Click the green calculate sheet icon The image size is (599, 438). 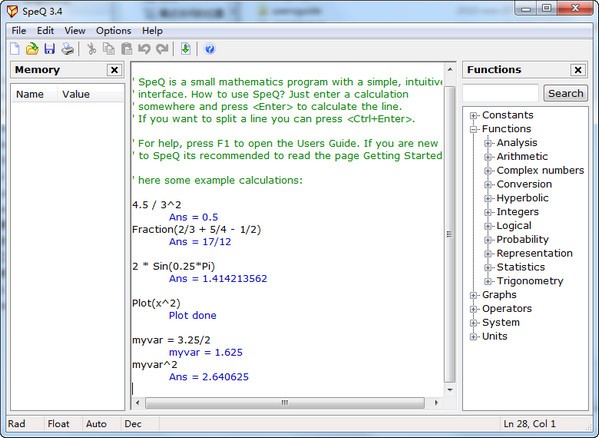(186, 49)
